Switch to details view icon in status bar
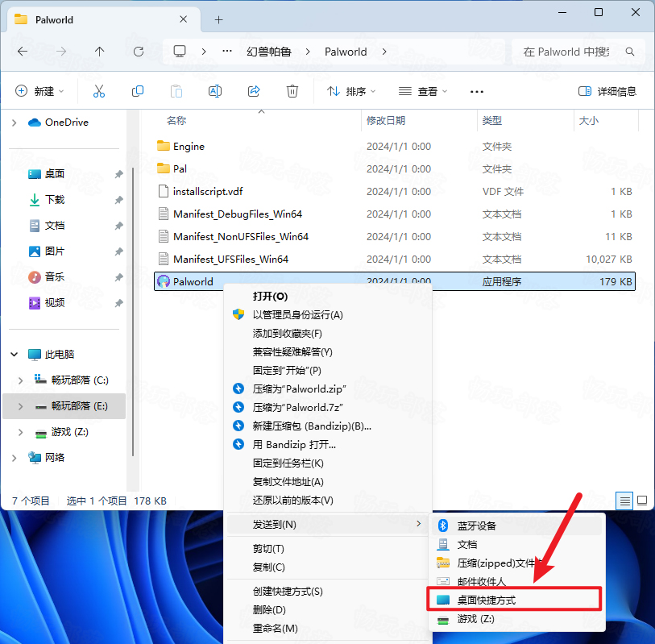The height and width of the screenshot is (644, 655). (x=624, y=501)
